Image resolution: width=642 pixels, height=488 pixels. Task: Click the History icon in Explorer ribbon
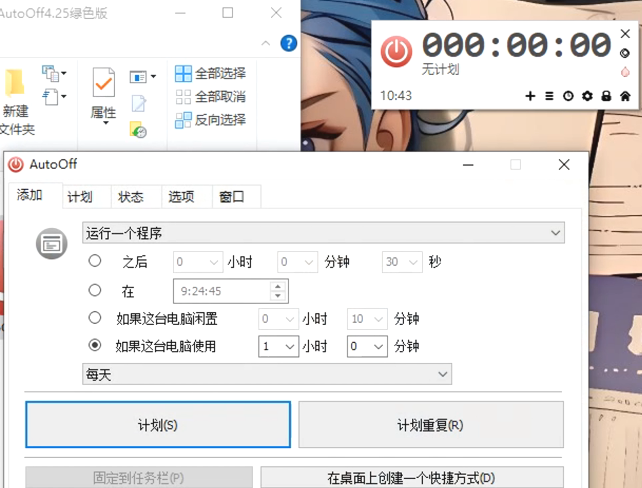[x=138, y=129]
